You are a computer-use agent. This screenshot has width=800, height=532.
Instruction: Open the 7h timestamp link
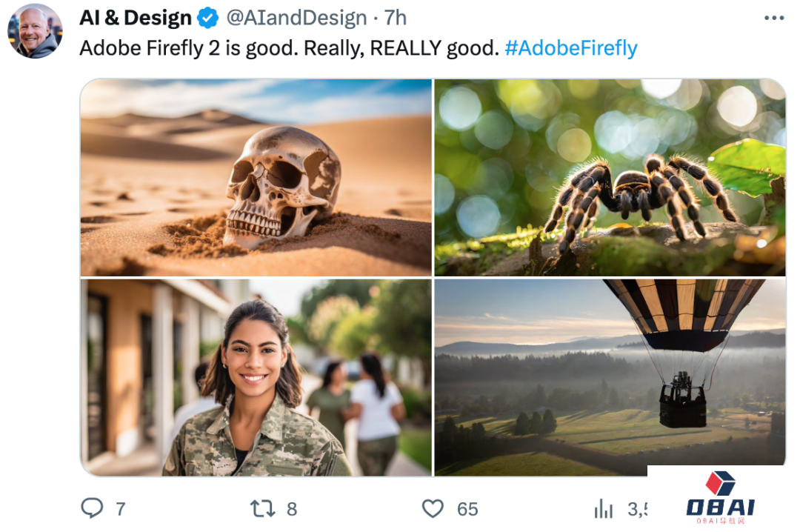(396, 18)
